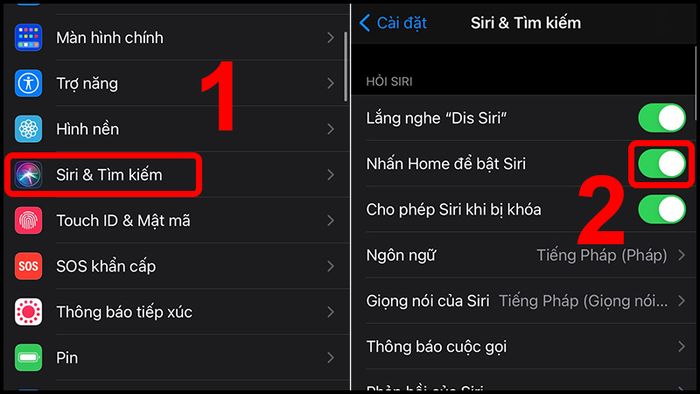This screenshot has height=394, width=700.
Task: Tap the red SOS khẩn cấp icon
Action: (x=28, y=266)
